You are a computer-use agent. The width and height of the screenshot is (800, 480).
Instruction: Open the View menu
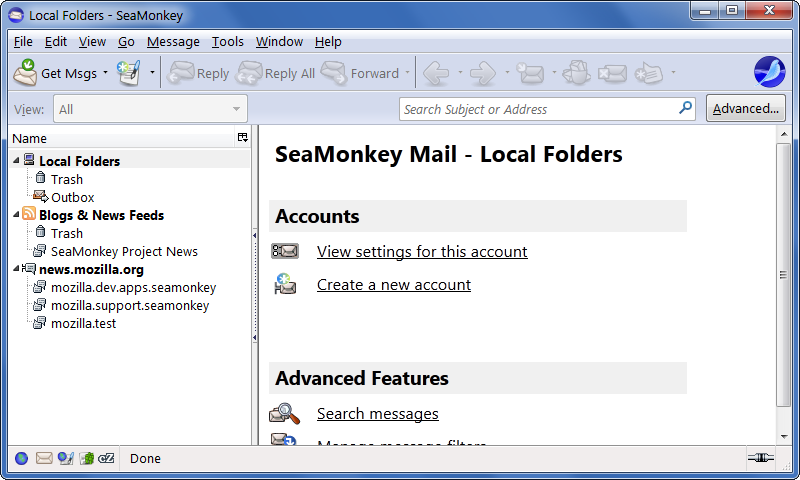click(x=92, y=42)
